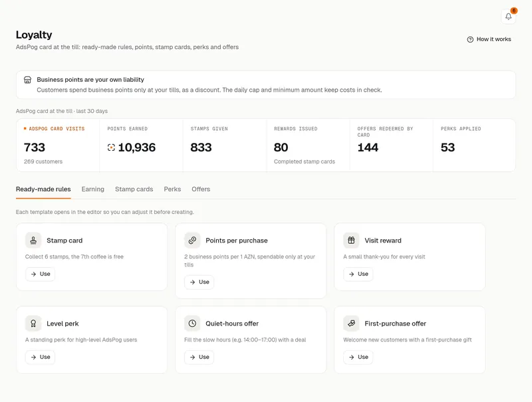Show the Offers tab
Image resolution: width=532 pixels, height=402 pixels.
tap(201, 189)
